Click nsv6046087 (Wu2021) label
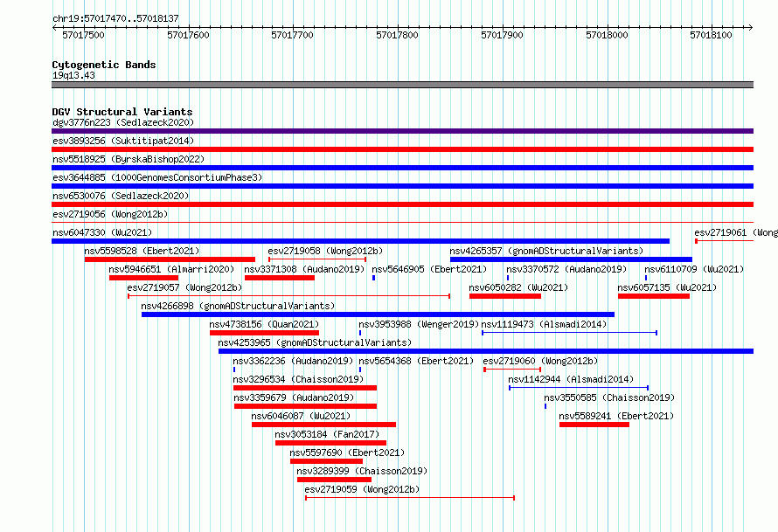This screenshot has width=778, height=532. (x=302, y=416)
